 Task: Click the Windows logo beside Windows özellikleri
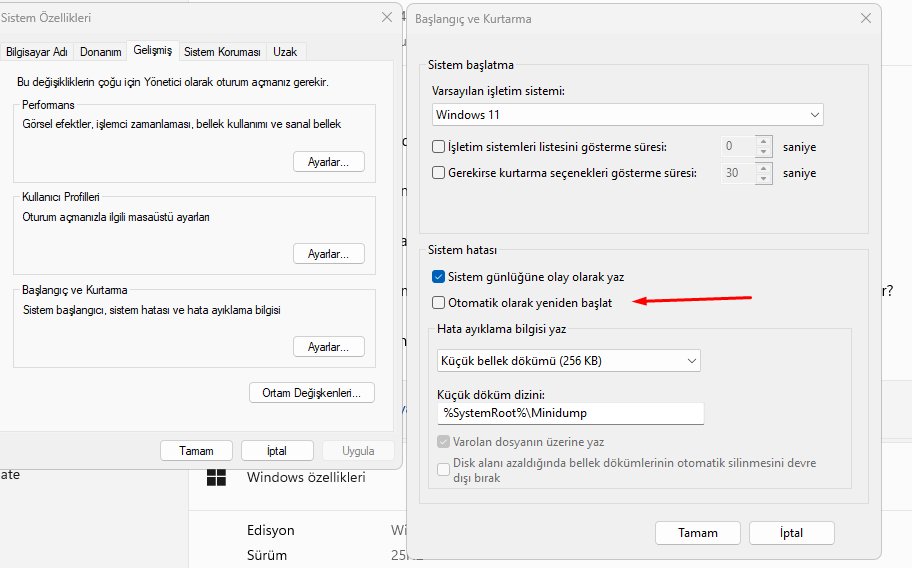216,477
